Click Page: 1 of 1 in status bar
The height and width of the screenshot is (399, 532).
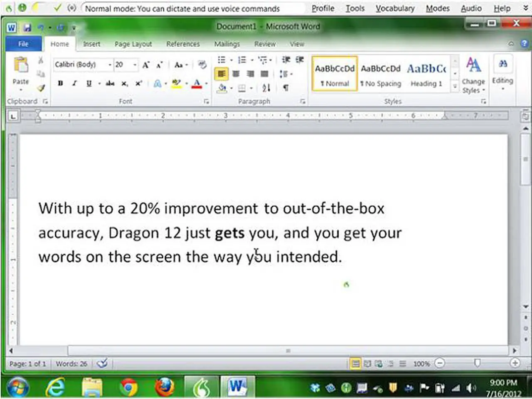(x=27, y=364)
